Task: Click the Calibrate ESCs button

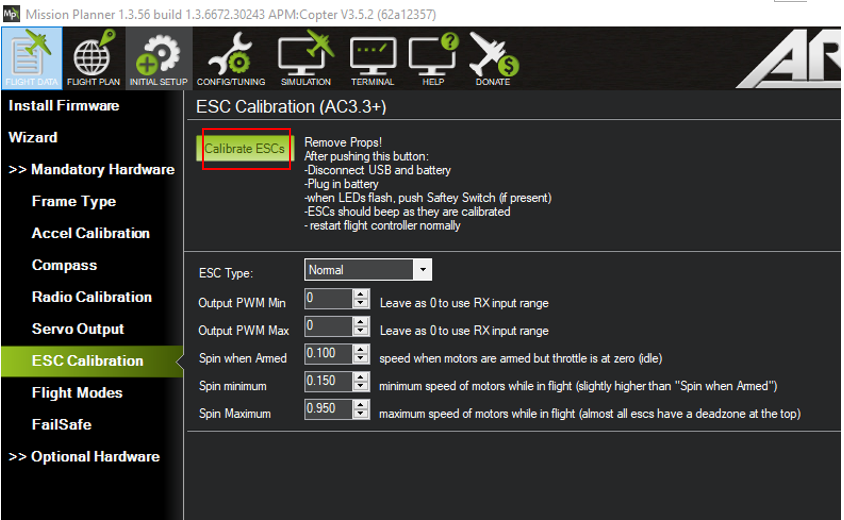Action: click(245, 149)
